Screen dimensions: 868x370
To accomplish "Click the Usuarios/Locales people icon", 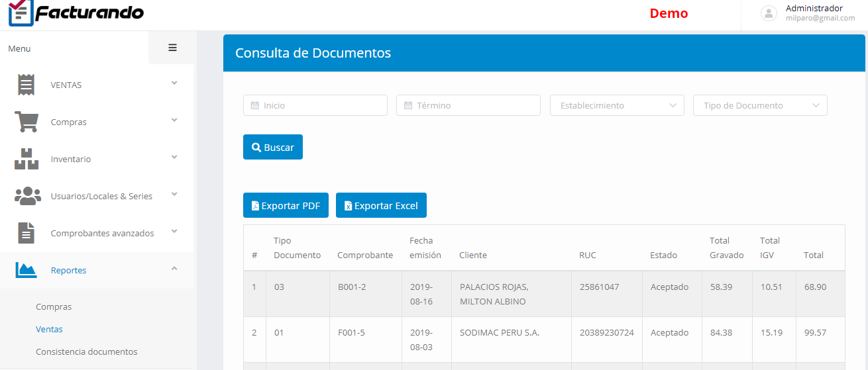I will click(x=27, y=196).
